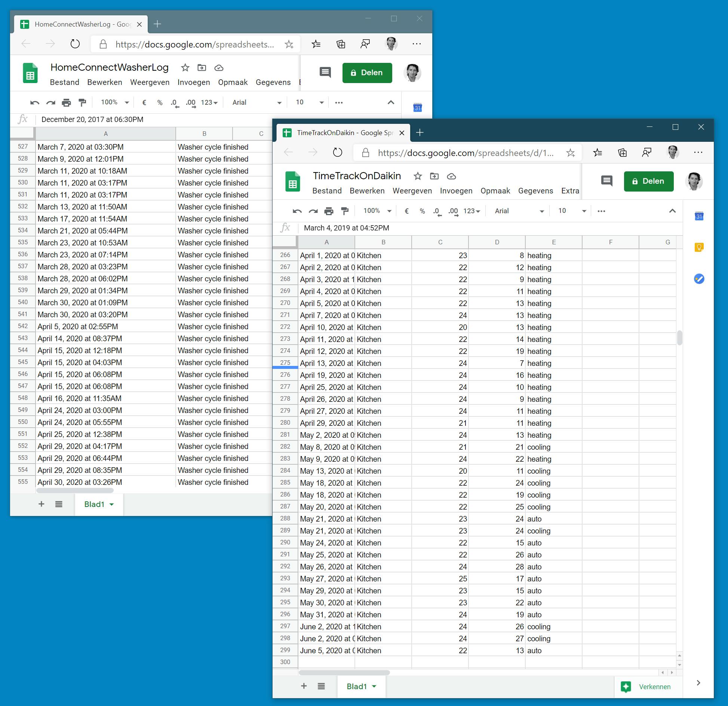728x706 pixels.
Task: Click the paint format icon in TimeTrackOnDaikin
Action: point(345,211)
